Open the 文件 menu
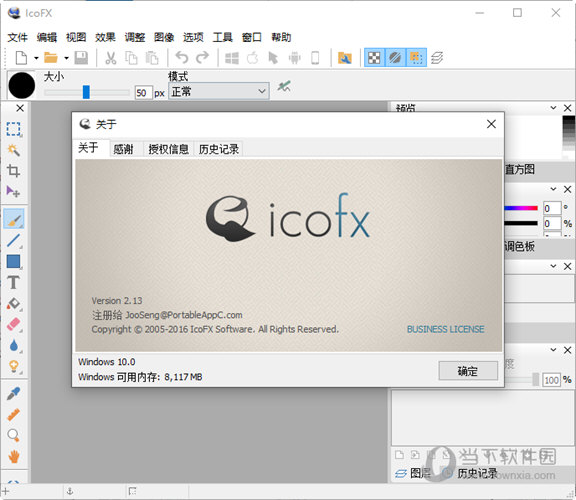 (17, 37)
